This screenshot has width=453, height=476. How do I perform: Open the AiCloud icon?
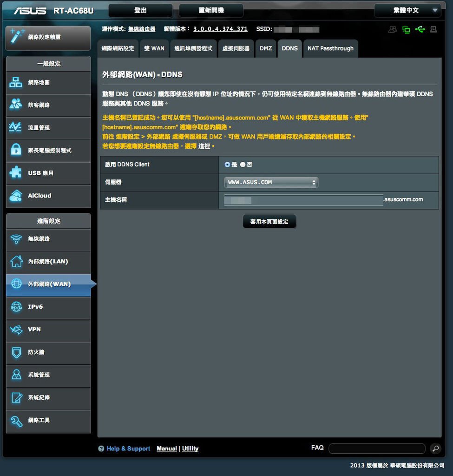(x=16, y=196)
